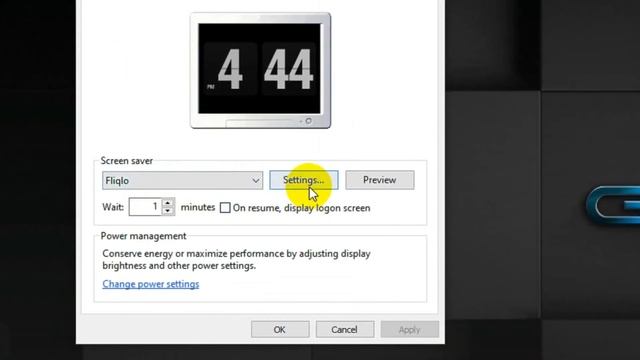Decrease wait time with down arrow
The height and width of the screenshot is (360, 640).
pos(168,211)
